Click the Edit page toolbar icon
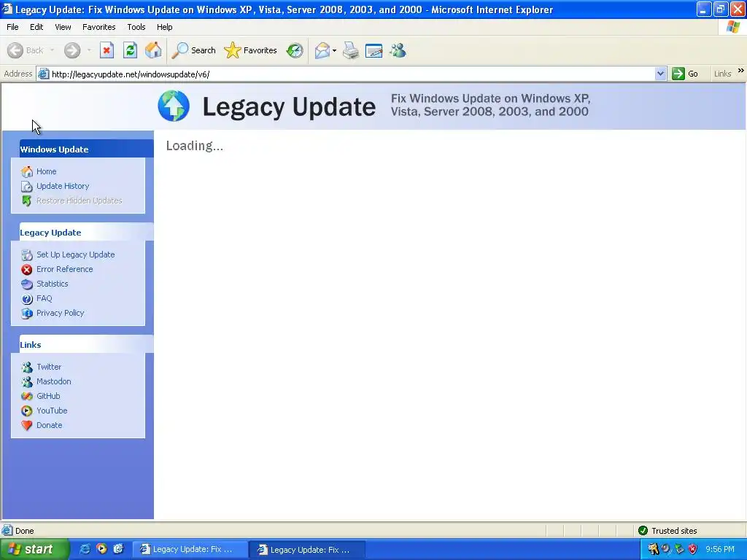The image size is (747, 560). (374, 50)
